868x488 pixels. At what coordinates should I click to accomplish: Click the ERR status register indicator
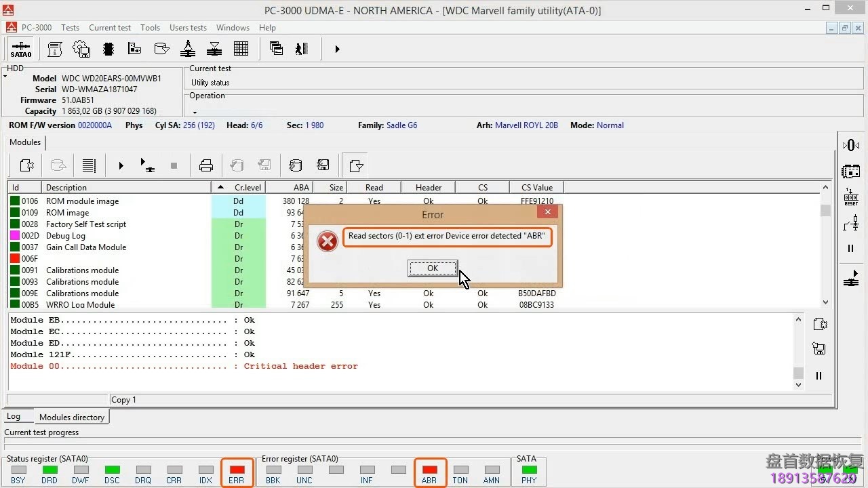click(x=237, y=470)
